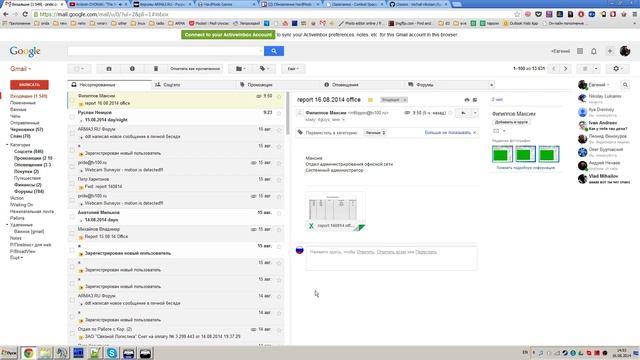
Task: Tick checkbox for 'Report 15 08 14 Office' email
Action: click(x=72, y=233)
